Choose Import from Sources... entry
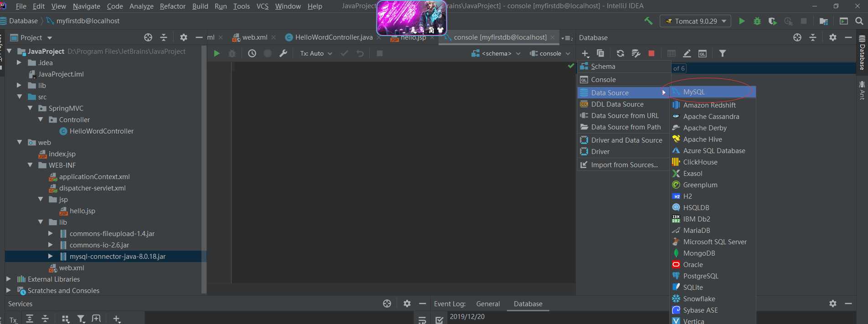The width and height of the screenshot is (868, 324). pos(623,165)
